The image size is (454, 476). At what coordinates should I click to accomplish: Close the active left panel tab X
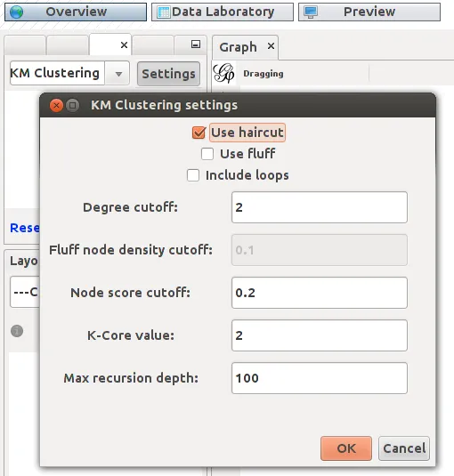(124, 44)
